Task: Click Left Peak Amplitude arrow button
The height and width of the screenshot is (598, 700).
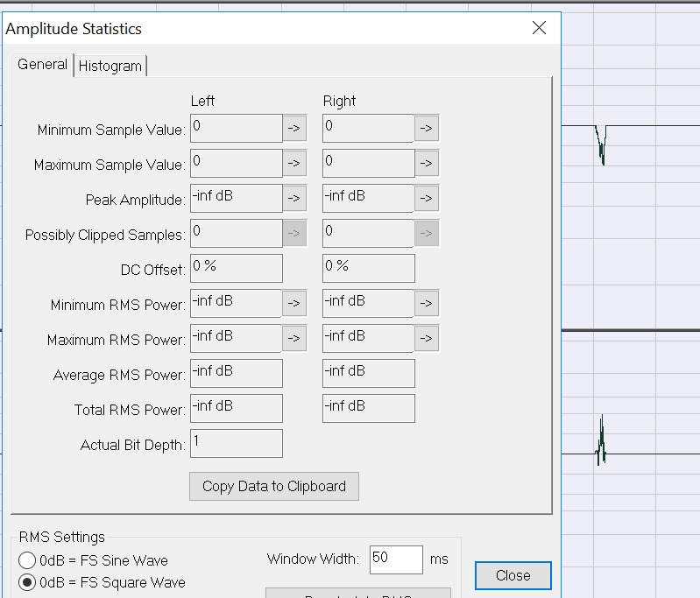Action: [x=294, y=199]
